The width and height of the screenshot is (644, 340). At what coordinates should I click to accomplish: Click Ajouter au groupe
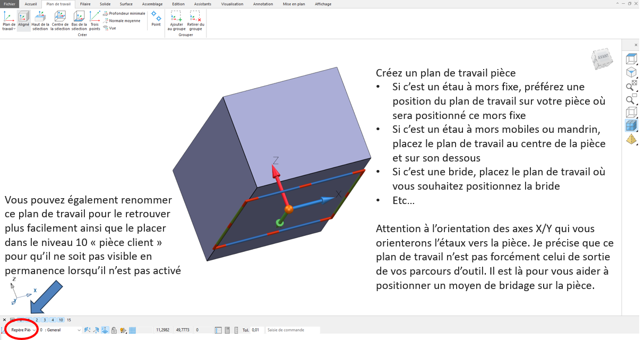[x=177, y=21]
